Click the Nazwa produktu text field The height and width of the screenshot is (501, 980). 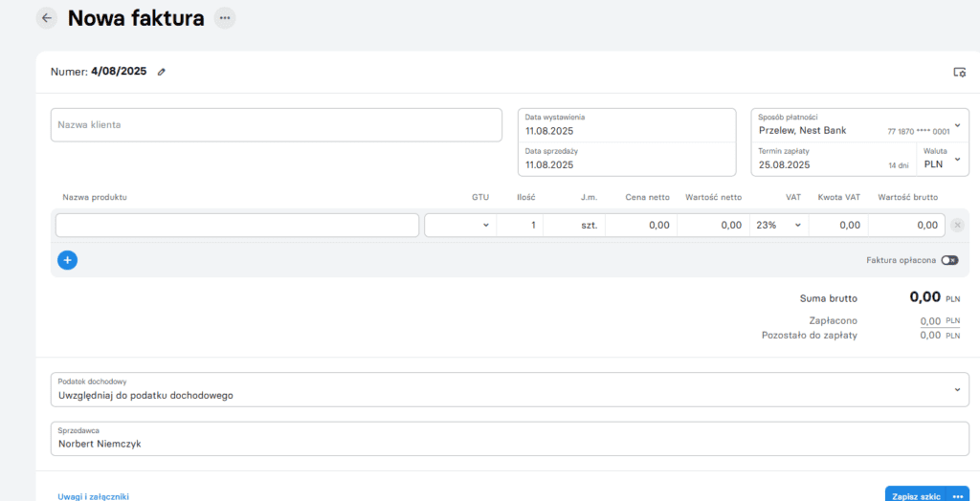(237, 226)
